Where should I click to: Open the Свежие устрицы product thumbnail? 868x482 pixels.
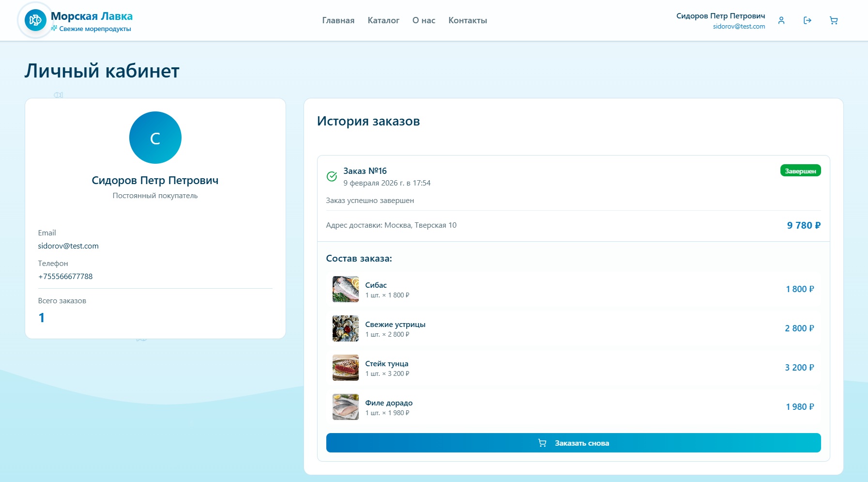click(346, 328)
